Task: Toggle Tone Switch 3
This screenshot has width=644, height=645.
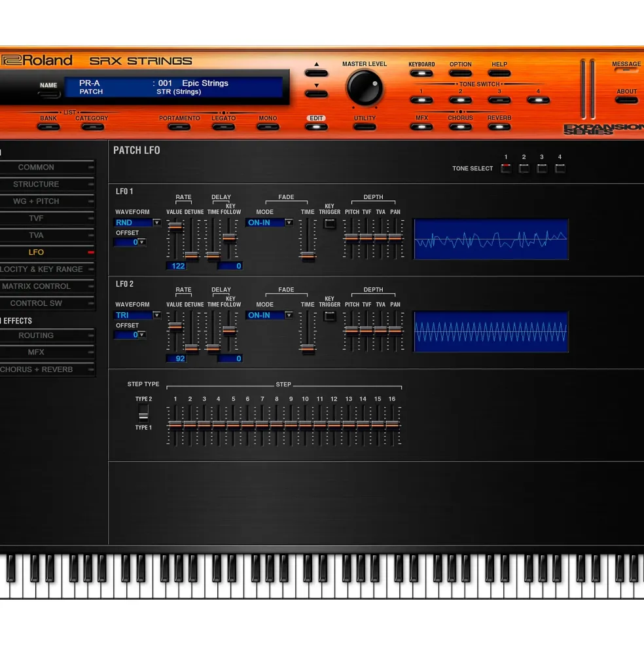Action: coord(499,100)
